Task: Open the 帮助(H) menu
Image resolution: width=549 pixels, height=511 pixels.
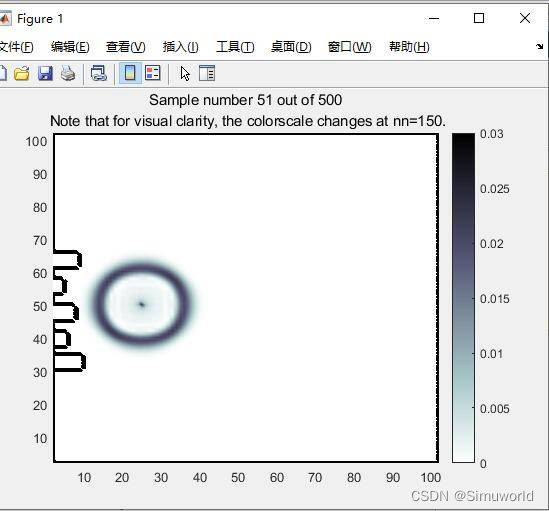Action: (x=409, y=47)
